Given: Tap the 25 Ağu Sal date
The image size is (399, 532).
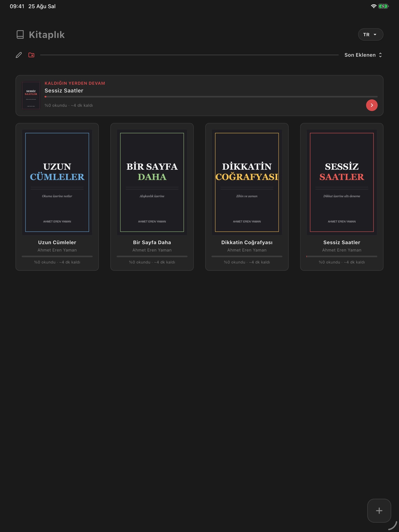Looking at the screenshot, I should pyautogui.click(x=42, y=6).
